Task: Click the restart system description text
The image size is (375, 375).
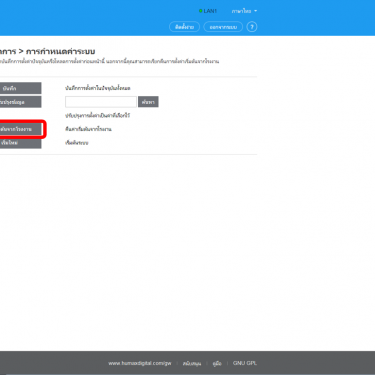Action: 77,143
